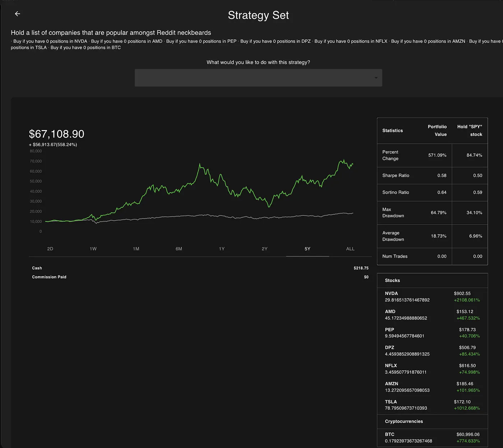Viewport: 503px width, 448px height.
Task: Click the BTC price $60,996.06
Action: pyautogui.click(x=468, y=434)
